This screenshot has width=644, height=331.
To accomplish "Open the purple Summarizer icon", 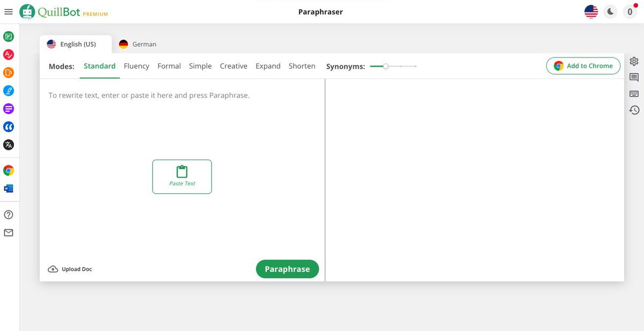I will 9,109.
